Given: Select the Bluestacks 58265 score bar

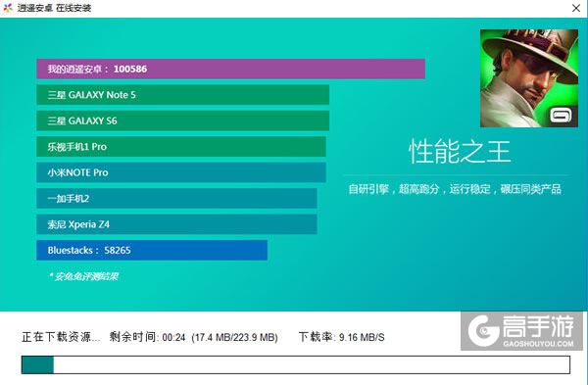Looking at the screenshot, I should click(x=152, y=250).
